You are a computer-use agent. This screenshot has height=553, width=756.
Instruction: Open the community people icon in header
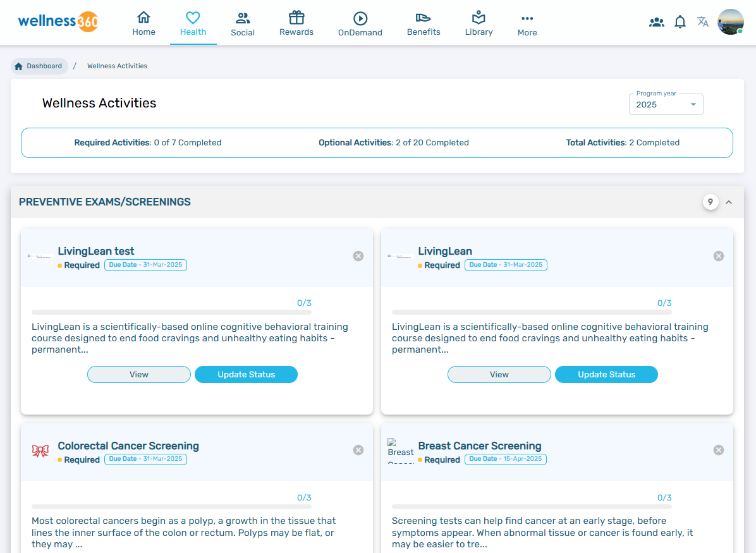click(x=657, y=22)
